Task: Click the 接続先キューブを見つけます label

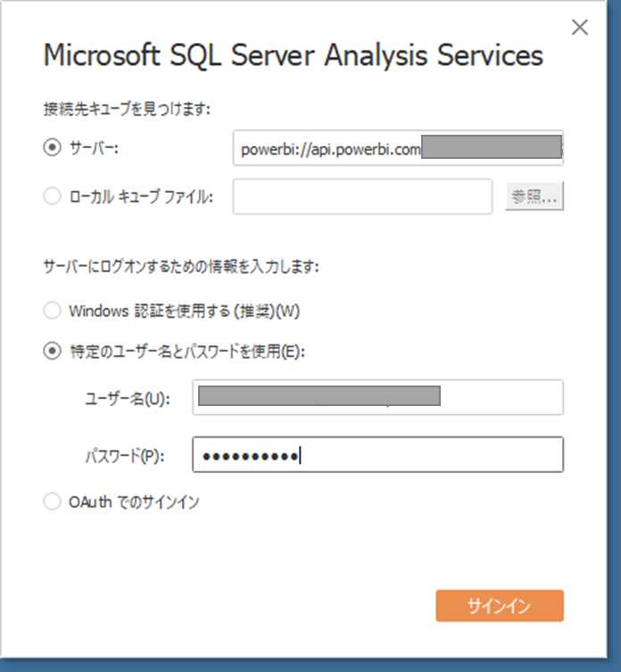Action: click(x=127, y=109)
